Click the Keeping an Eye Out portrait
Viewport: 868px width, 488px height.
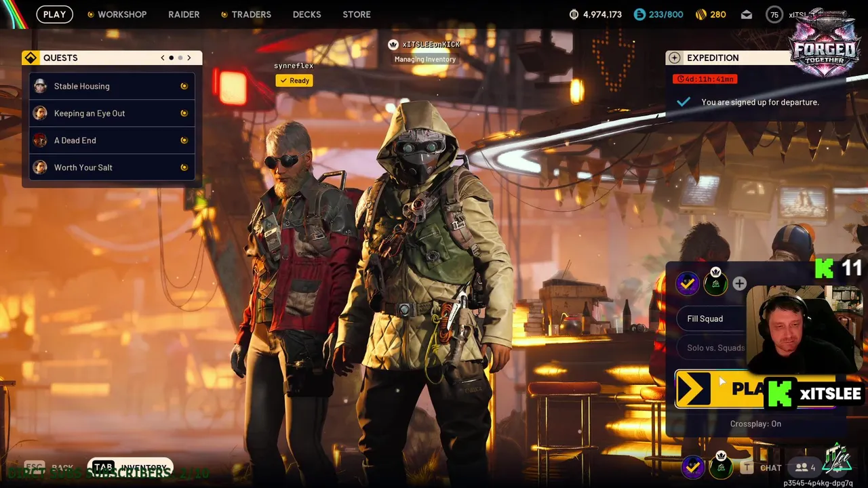pyautogui.click(x=41, y=113)
